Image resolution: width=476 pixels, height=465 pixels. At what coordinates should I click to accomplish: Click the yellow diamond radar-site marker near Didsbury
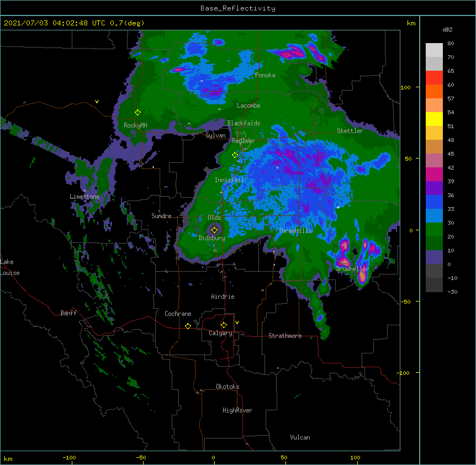coord(215,230)
